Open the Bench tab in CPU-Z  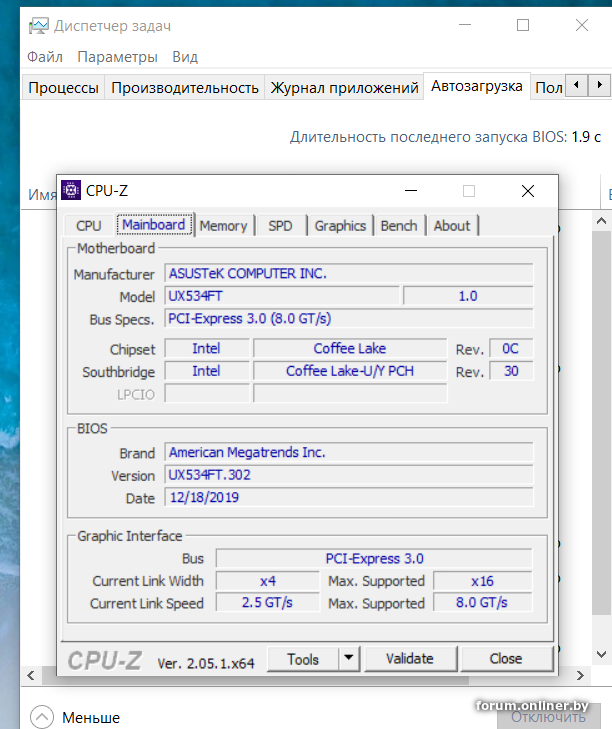coord(399,226)
